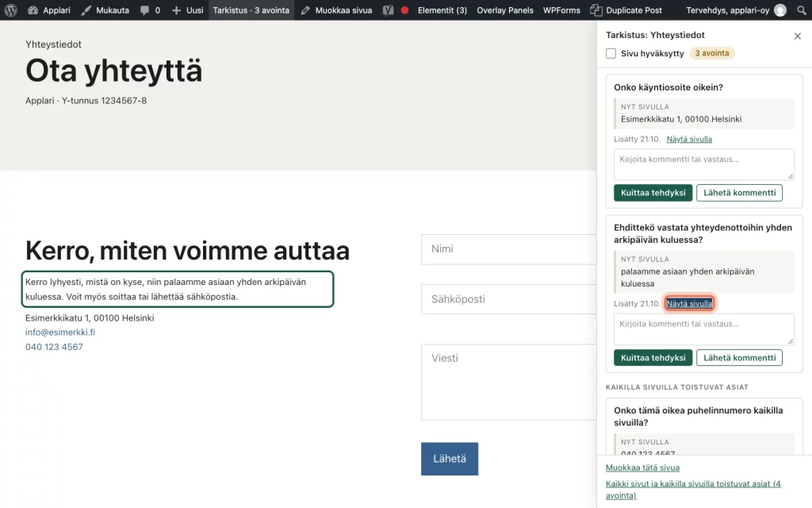
Task: Click the Kerro, miten voimme auttaa heading
Action: point(187,251)
